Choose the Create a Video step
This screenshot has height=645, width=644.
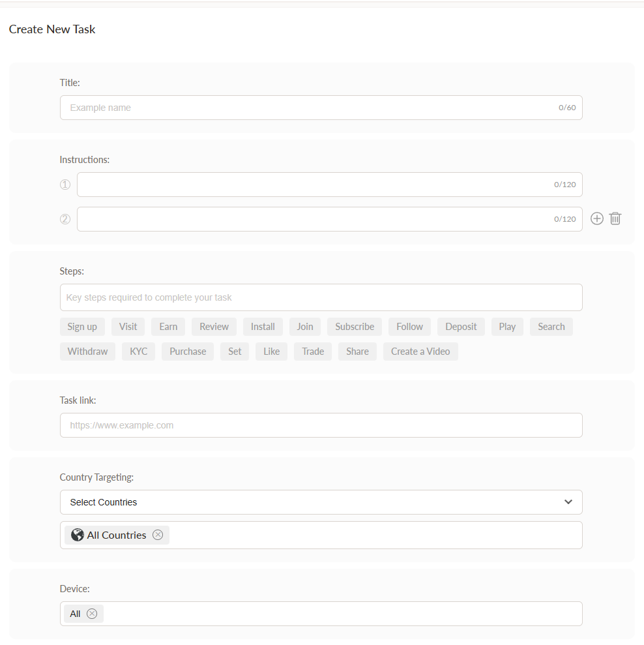(420, 352)
